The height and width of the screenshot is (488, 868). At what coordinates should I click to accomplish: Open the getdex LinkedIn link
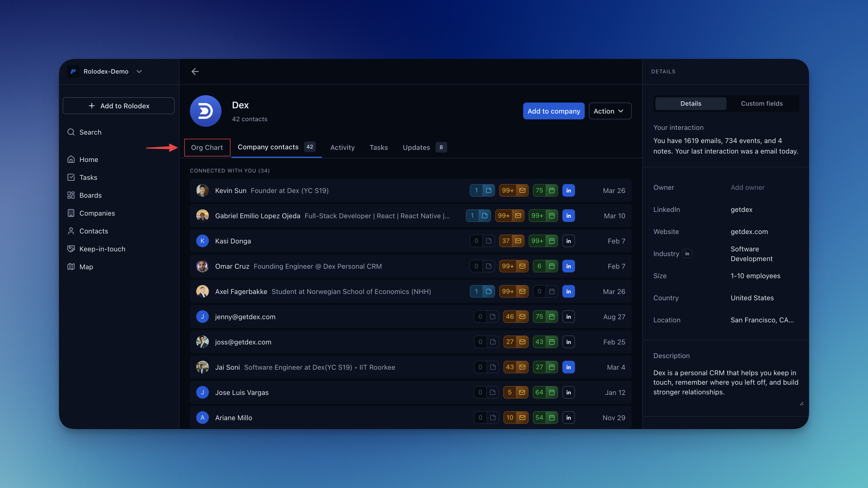[x=741, y=210]
